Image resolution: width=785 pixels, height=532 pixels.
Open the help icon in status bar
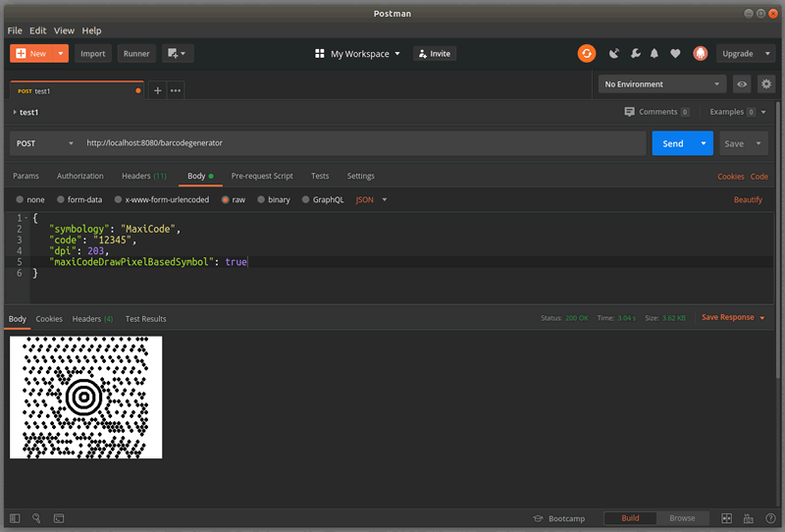768,518
